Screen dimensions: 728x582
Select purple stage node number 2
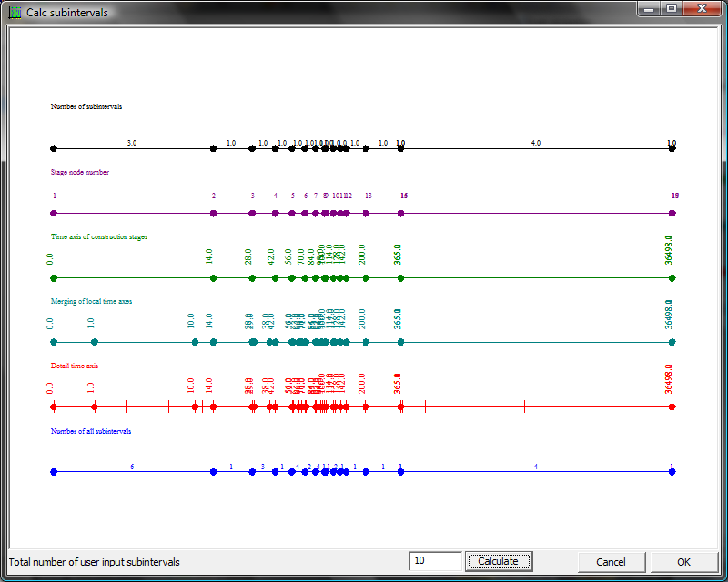pyautogui.click(x=213, y=214)
